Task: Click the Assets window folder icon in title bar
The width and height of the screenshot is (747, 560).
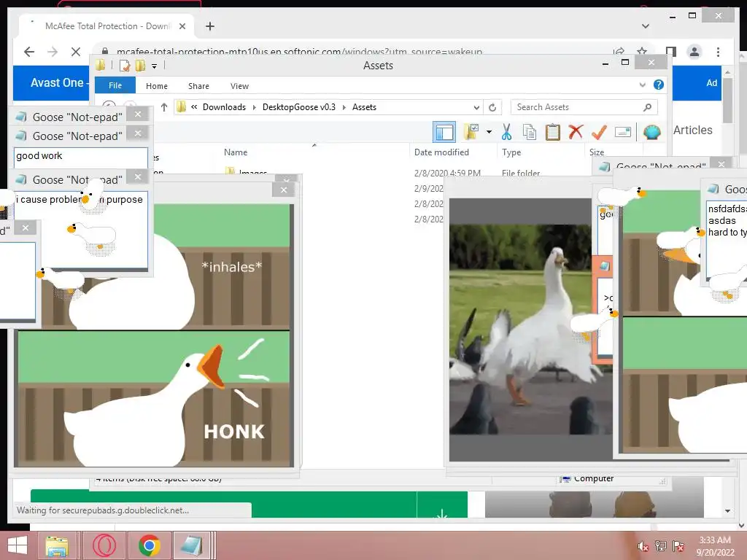Action: click(x=101, y=65)
